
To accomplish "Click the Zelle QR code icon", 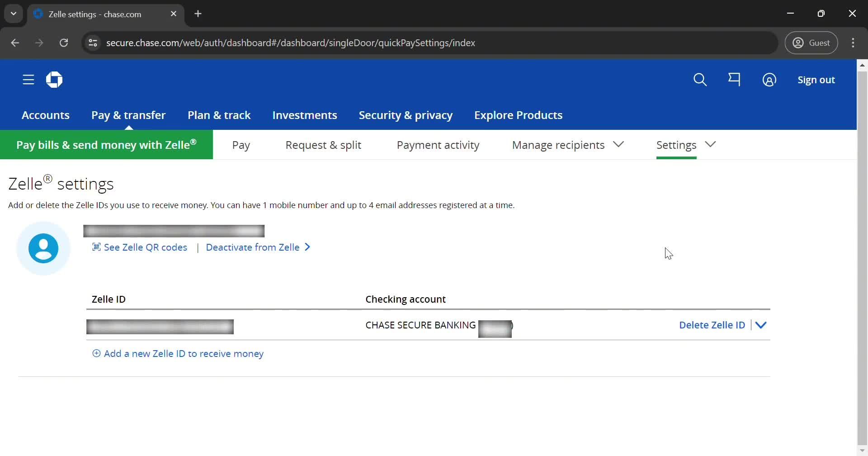I will coord(96,247).
